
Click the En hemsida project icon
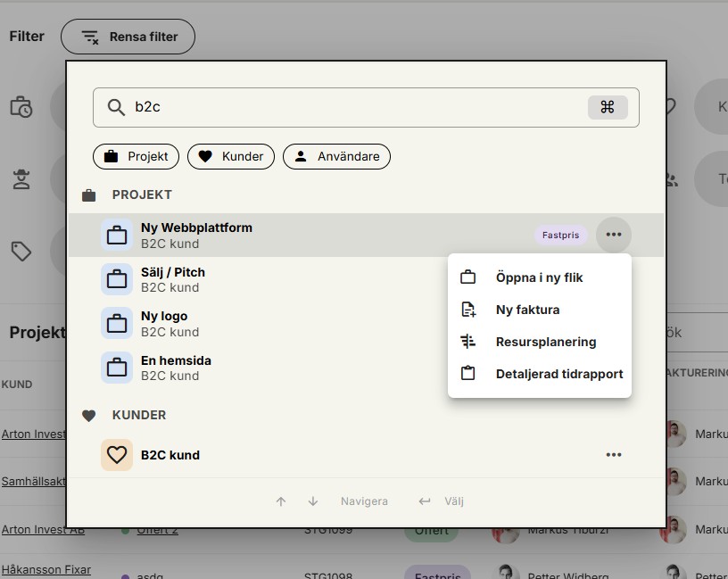click(x=117, y=368)
